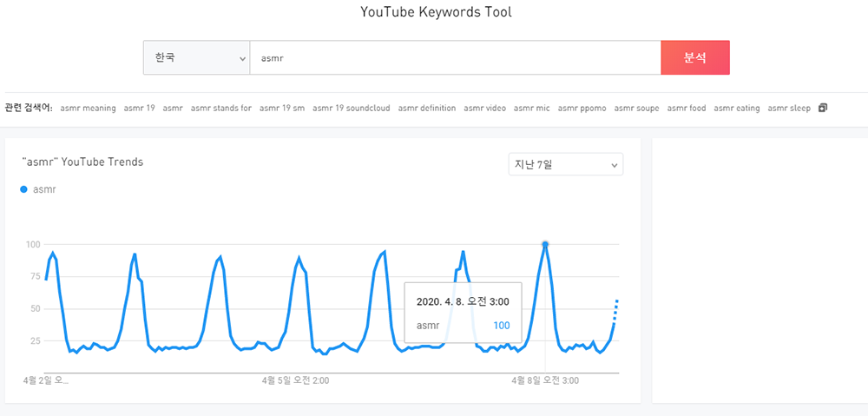
Task: Select related keyword 'asmr stands for'
Action: pyautogui.click(x=220, y=108)
